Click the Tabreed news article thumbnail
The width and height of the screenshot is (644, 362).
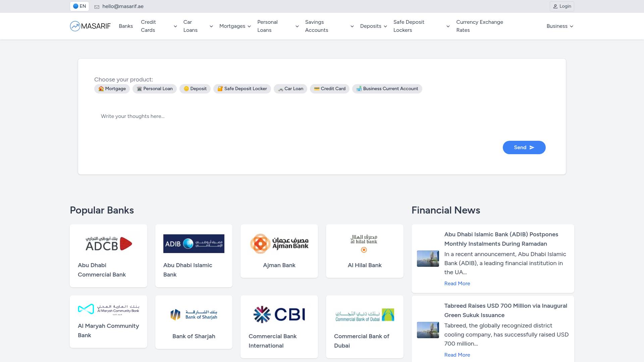[x=428, y=330]
